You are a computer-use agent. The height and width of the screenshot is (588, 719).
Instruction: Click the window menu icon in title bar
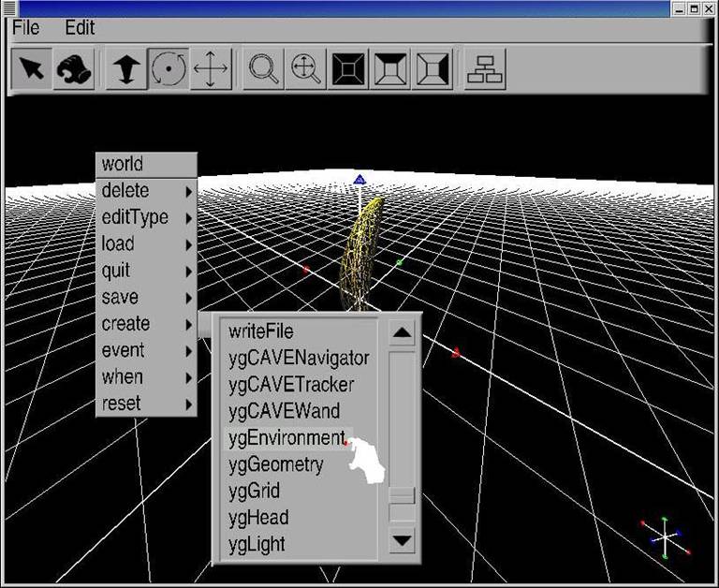coord(9,7)
